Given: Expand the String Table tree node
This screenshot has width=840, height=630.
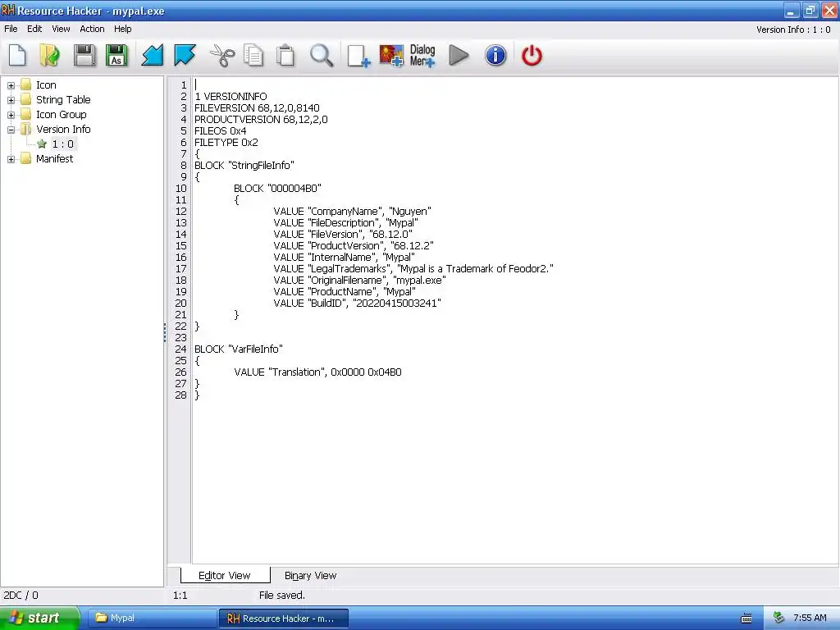Looking at the screenshot, I should point(11,100).
